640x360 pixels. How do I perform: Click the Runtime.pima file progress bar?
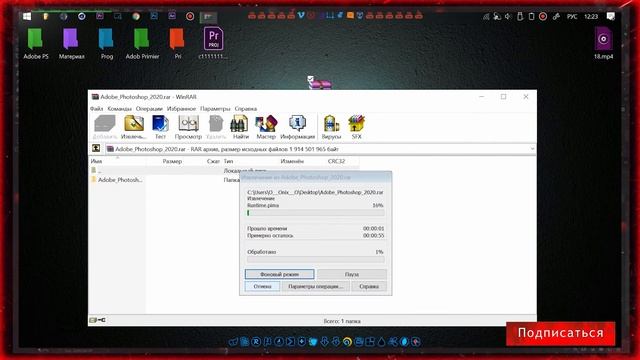pos(315,213)
